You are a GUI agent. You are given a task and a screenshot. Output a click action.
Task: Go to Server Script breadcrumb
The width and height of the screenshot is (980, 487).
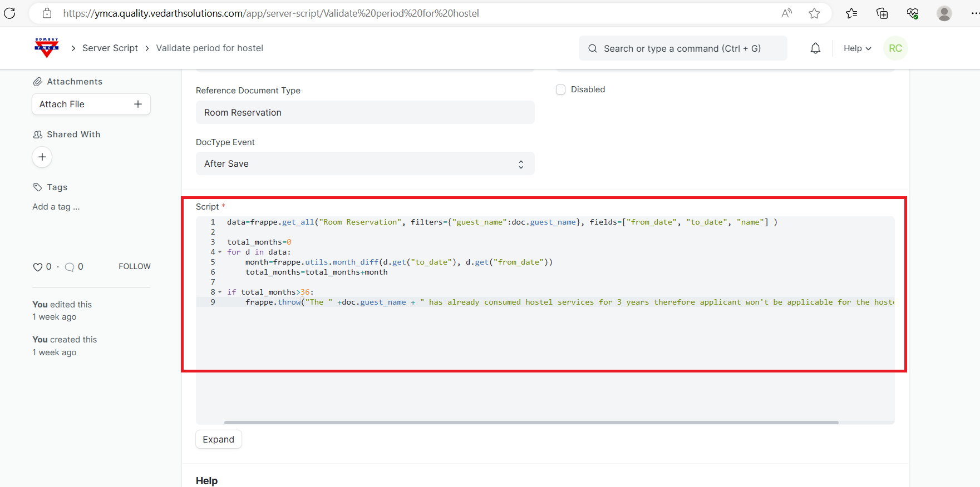tap(110, 48)
